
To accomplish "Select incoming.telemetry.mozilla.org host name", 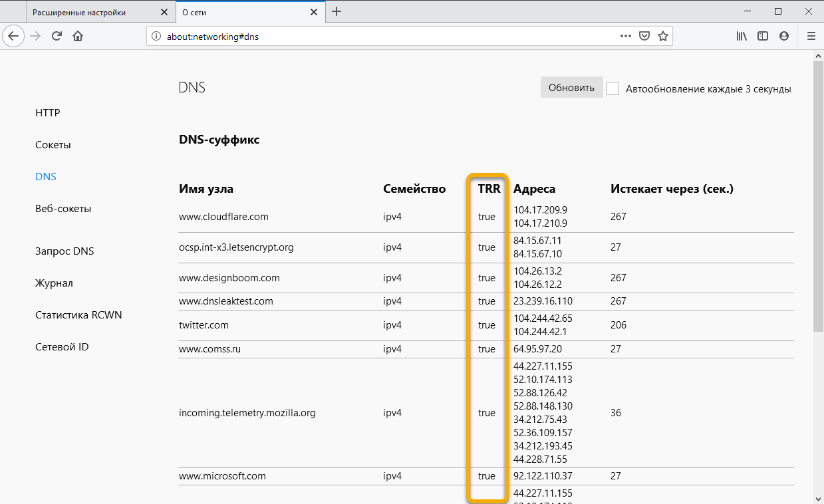I will pos(247,413).
